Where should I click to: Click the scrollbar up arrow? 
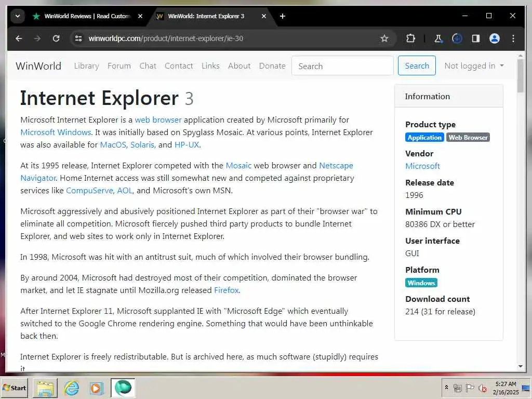[x=521, y=56]
